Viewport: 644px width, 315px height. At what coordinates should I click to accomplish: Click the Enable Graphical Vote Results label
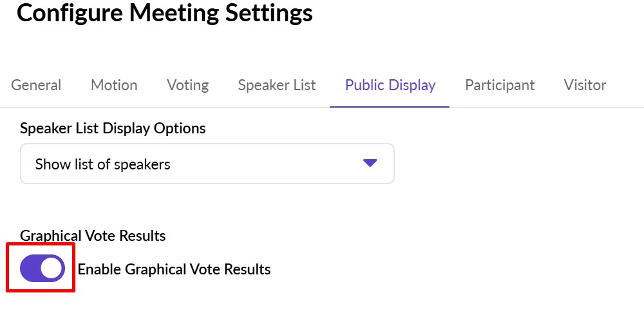point(174,269)
